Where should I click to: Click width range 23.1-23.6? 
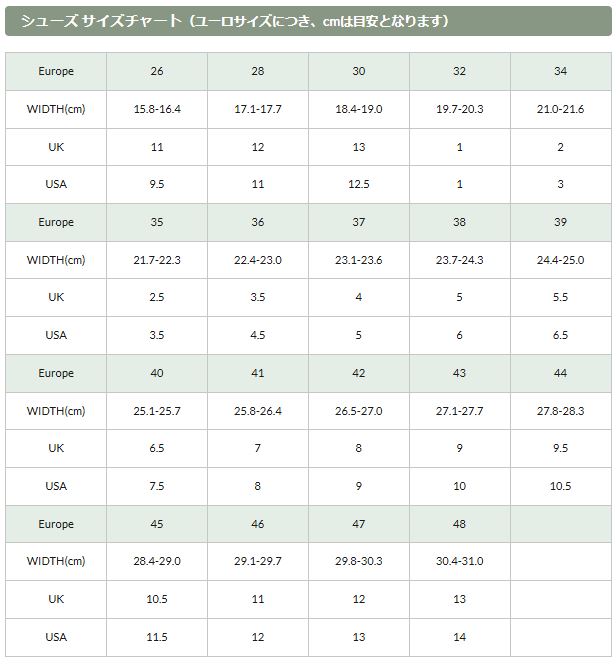(359, 260)
